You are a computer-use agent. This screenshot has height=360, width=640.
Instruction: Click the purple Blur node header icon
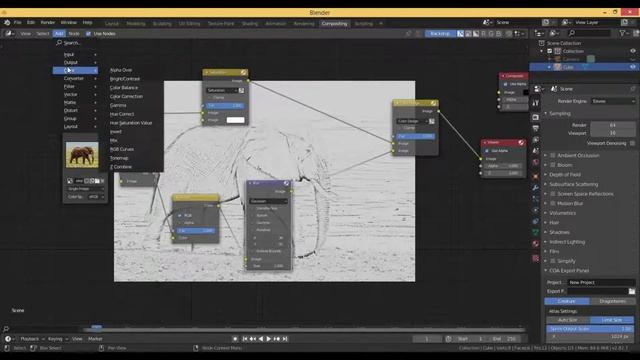[x=286, y=183]
